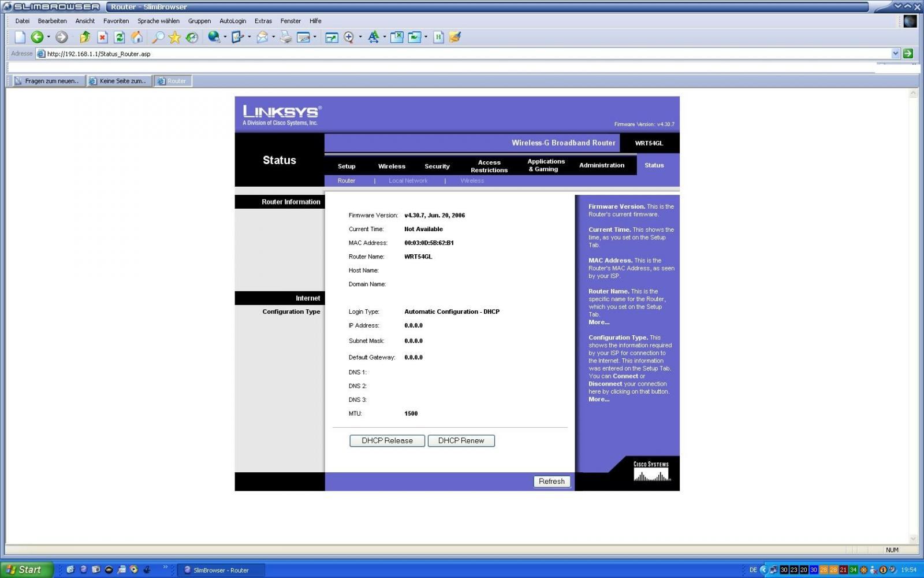Open Applications & Gaming tab
The image size is (924, 578).
pos(546,165)
